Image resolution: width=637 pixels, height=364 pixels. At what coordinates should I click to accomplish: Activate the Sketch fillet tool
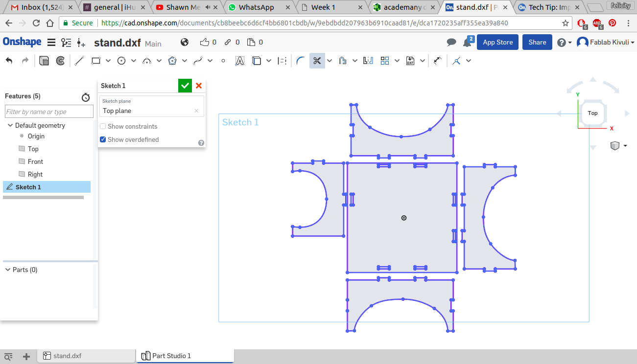pyautogui.click(x=301, y=61)
